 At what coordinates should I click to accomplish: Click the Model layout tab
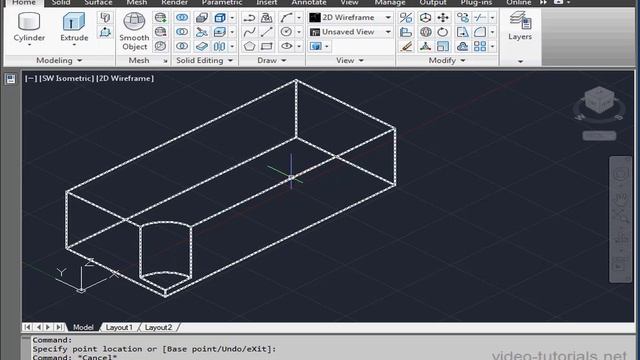83,327
